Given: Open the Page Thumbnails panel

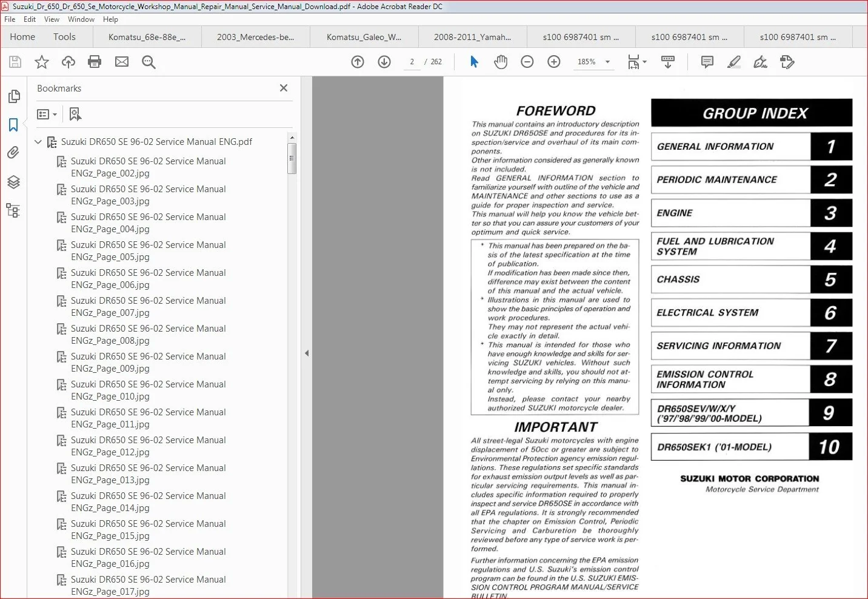Looking at the screenshot, I should click(x=13, y=96).
